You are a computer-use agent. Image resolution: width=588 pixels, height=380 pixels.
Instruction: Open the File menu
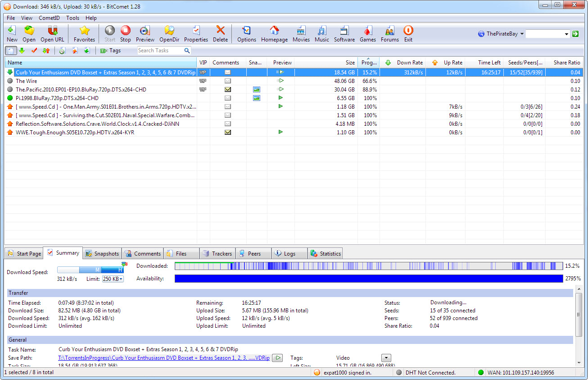(11, 18)
